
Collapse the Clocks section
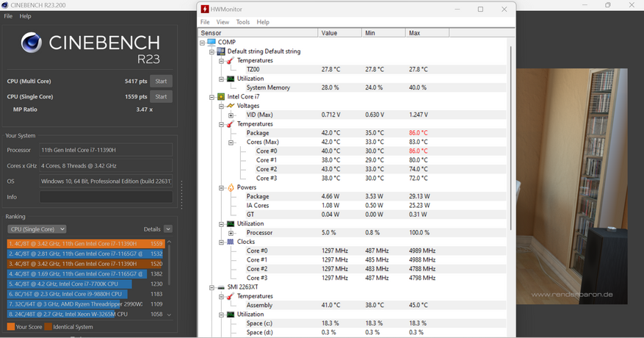pos(221,242)
